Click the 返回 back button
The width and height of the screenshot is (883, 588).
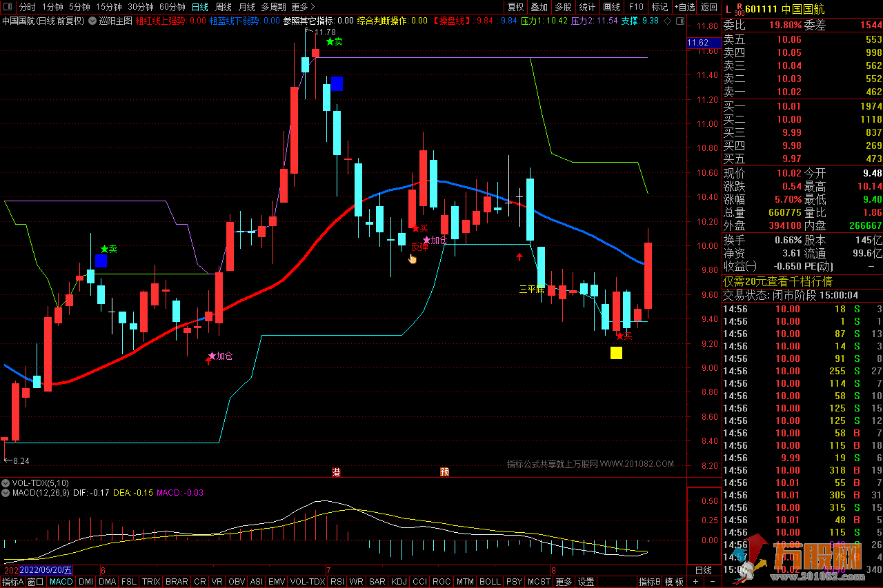pyautogui.click(x=708, y=7)
